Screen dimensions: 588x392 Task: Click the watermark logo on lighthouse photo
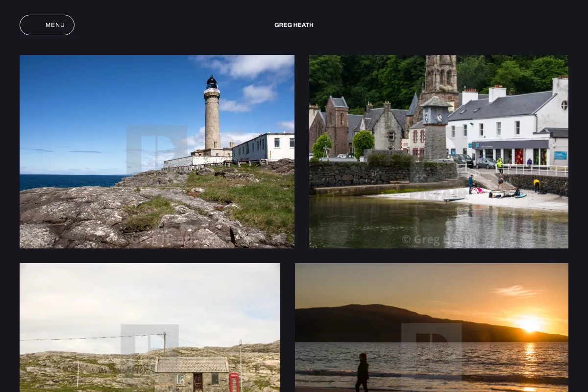157,149
